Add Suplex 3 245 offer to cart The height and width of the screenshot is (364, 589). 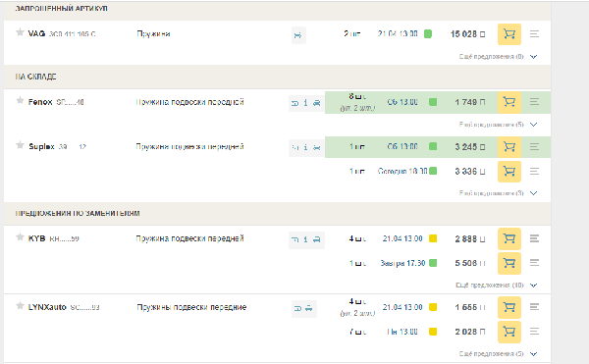click(x=509, y=147)
